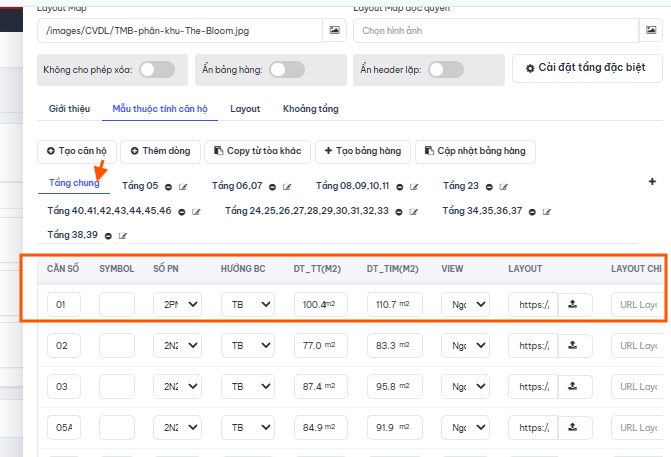Viewport: 671px width, 457px height.
Task: Click minus icon beside Tầng 38,39
Action: [108, 236]
